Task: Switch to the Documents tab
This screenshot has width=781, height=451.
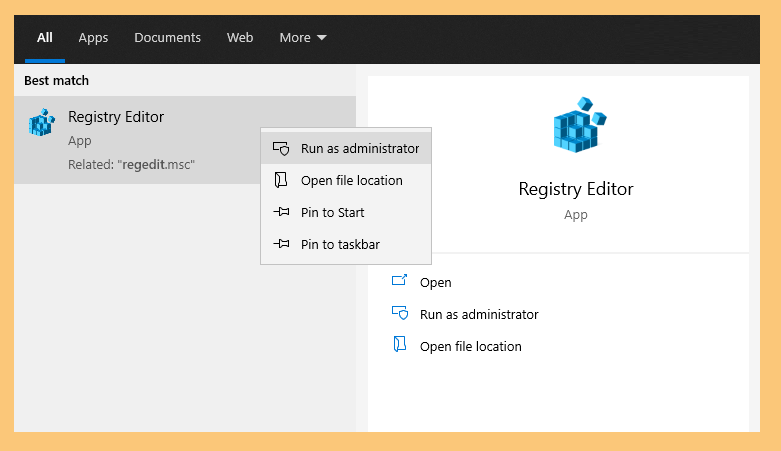Action: (167, 38)
